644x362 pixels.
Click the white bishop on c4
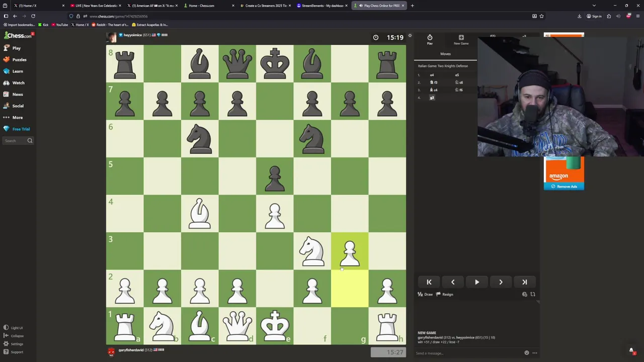200,214
